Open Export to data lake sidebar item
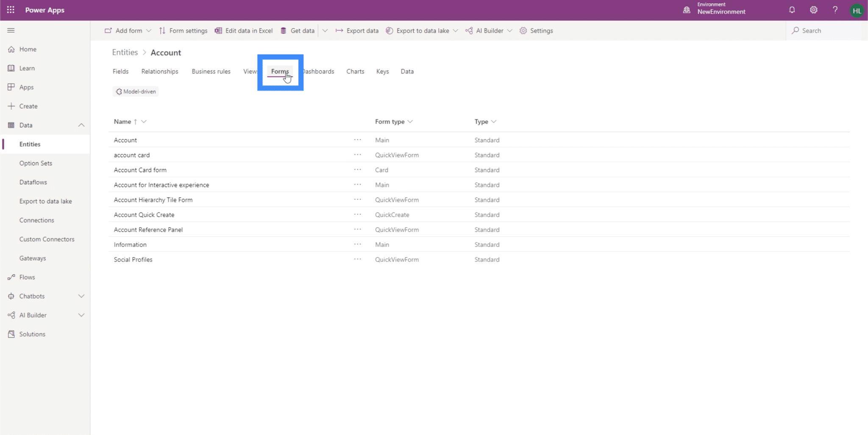 tap(45, 201)
